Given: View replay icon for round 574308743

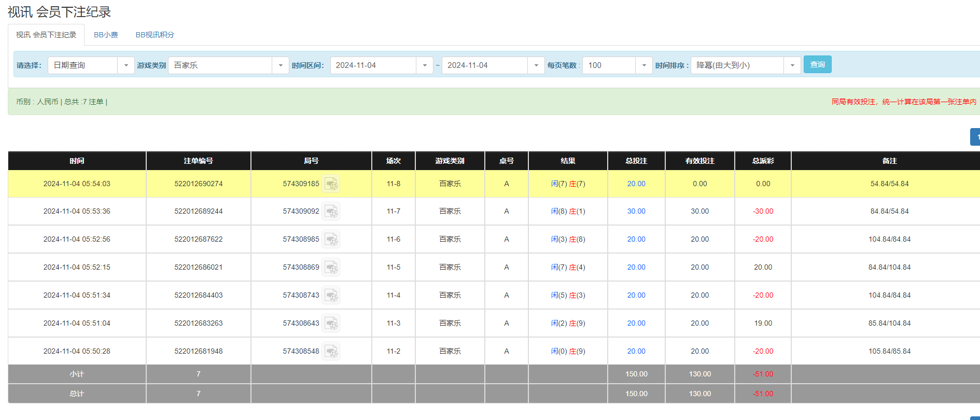Looking at the screenshot, I should click(x=331, y=296).
